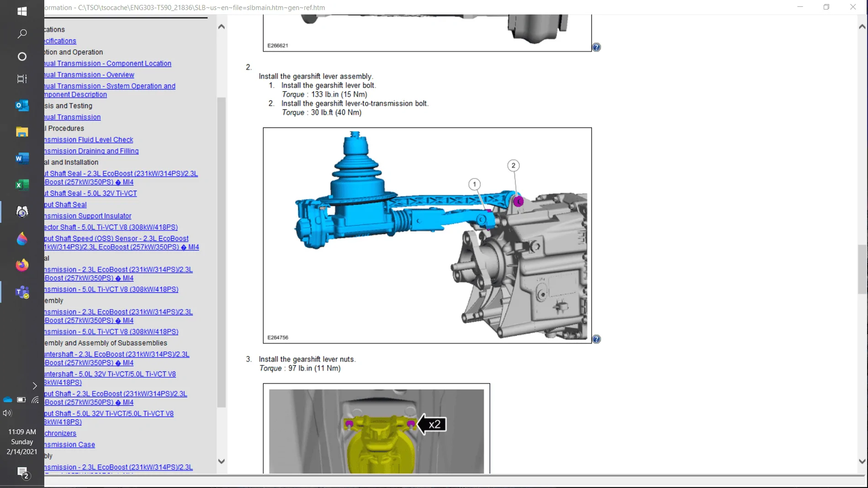Check the battery status icon

[21, 400]
